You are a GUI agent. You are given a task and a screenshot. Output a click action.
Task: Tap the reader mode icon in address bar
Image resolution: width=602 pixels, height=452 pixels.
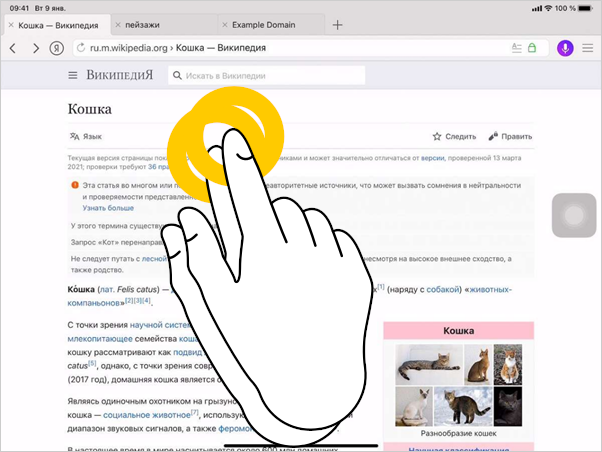coord(516,48)
